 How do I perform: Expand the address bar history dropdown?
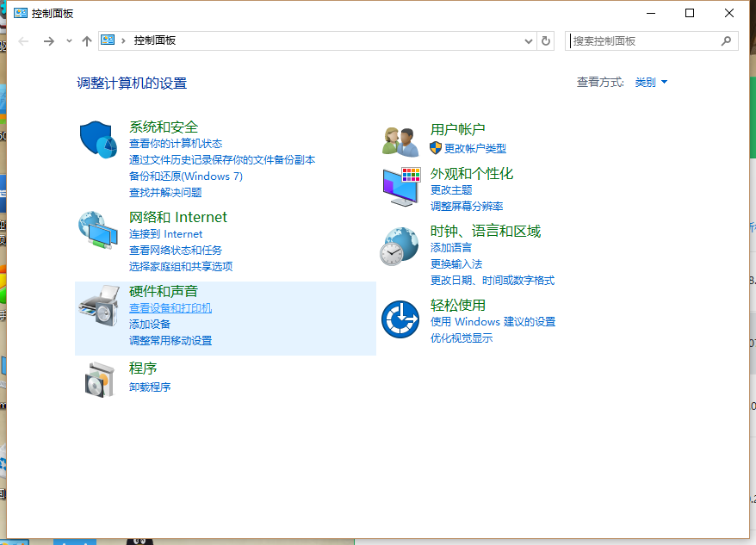point(529,41)
